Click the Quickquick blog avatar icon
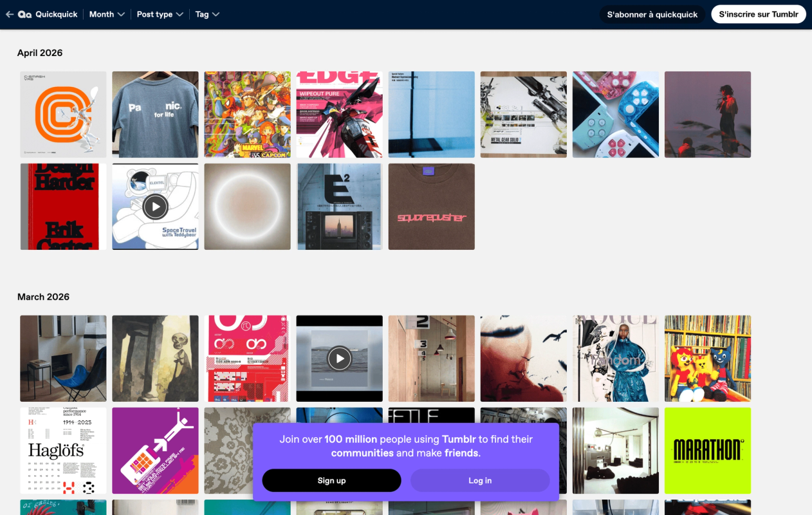Screen dimensions: 812x515 pos(25,14)
